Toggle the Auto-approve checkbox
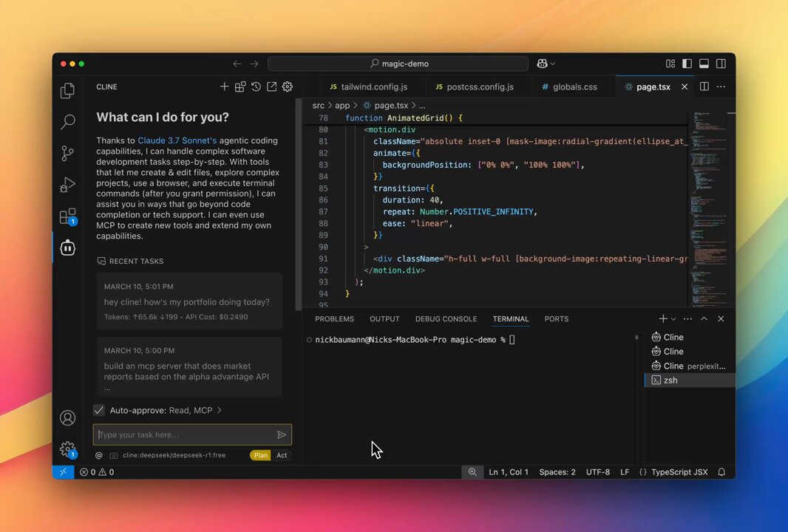788x532 pixels. point(99,410)
